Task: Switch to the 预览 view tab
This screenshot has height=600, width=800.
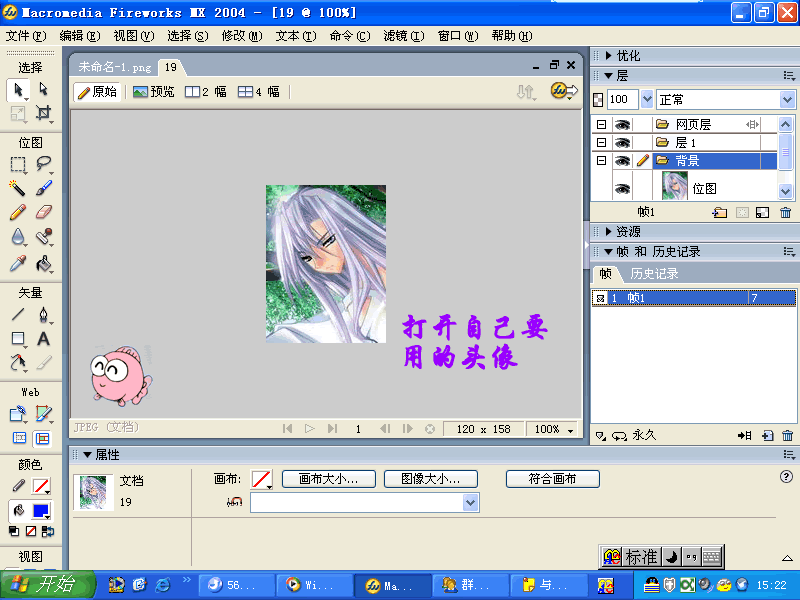Action: [x=154, y=92]
